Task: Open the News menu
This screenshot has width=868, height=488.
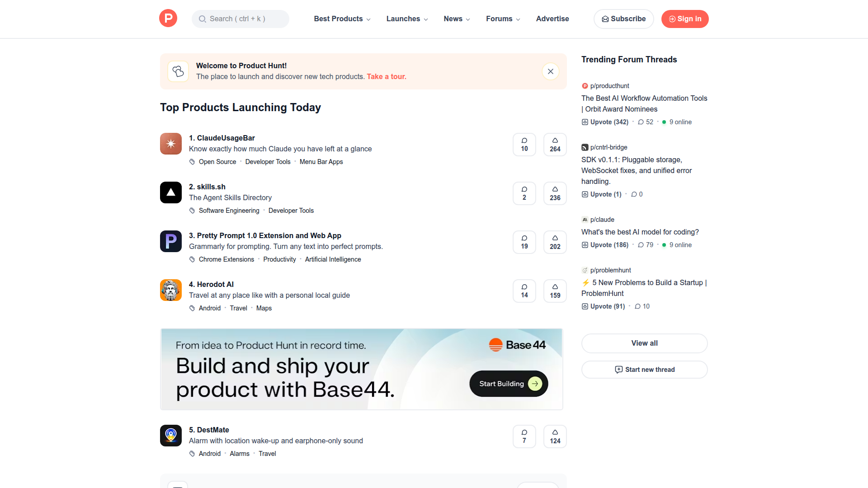Action: pos(456,19)
